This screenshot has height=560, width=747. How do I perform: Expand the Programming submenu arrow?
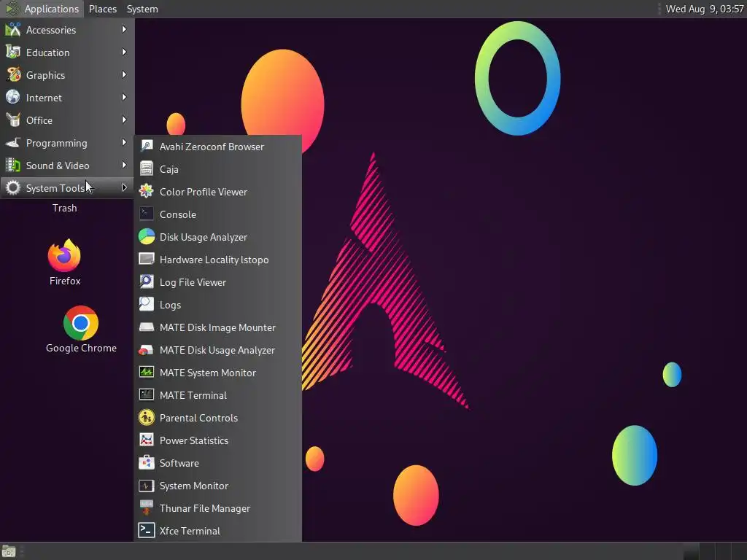(124, 142)
